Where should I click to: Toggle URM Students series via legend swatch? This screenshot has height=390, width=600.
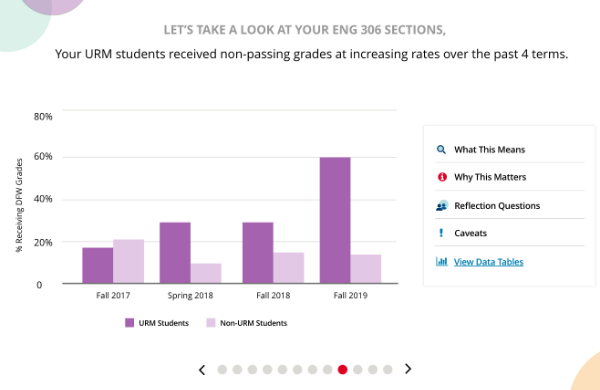pyautogui.click(x=130, y=323)
